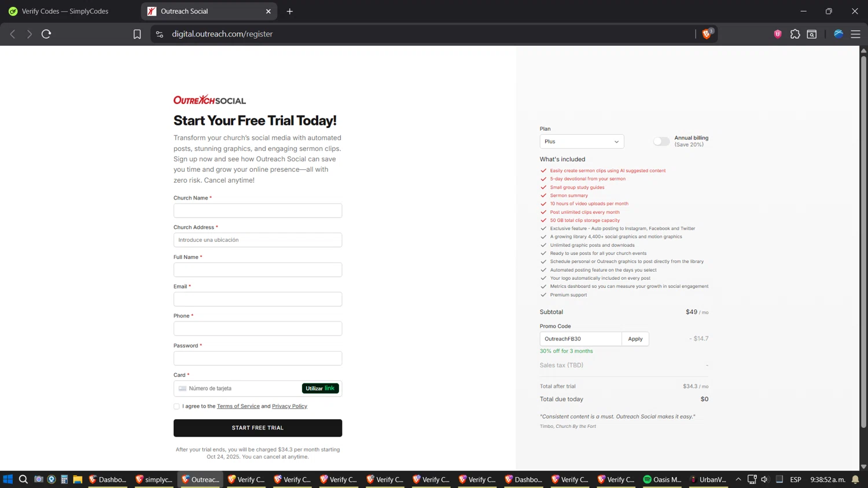This screenshot has width=868, height=488.
Task: Open the browser hamburger menu
Action: pyautogui.click(x=855, y=34)
